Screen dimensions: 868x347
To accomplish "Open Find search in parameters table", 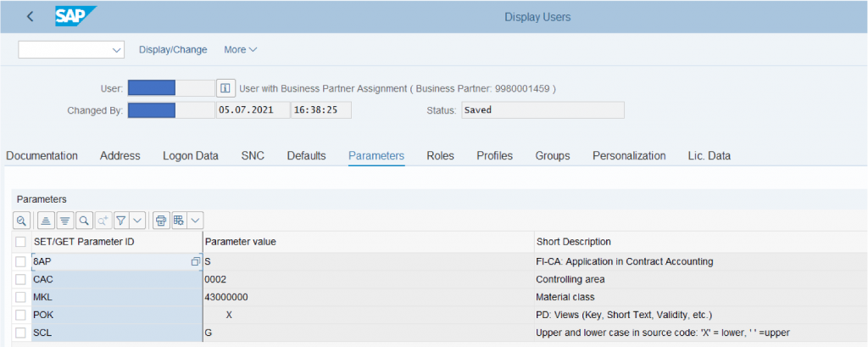I will coord(84,221).
